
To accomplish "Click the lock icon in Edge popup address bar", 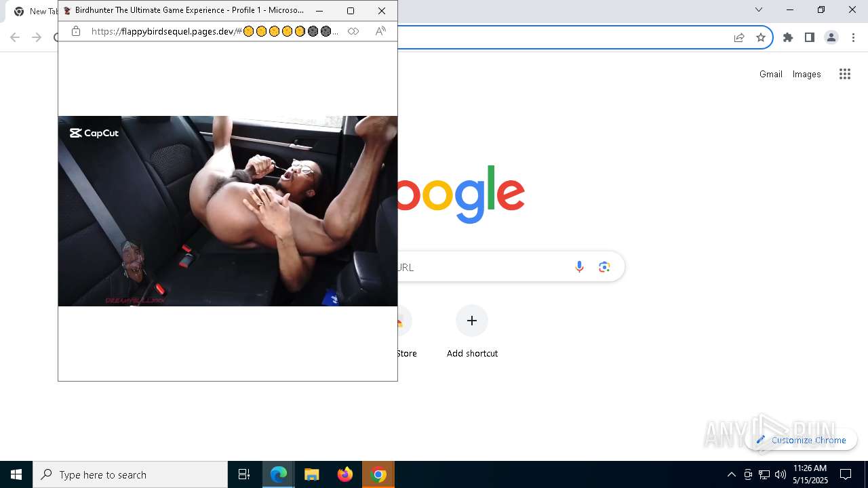I will 76,31.
